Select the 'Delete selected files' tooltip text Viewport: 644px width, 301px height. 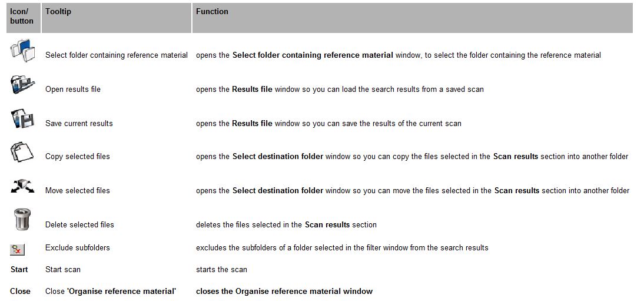[79, 224]
